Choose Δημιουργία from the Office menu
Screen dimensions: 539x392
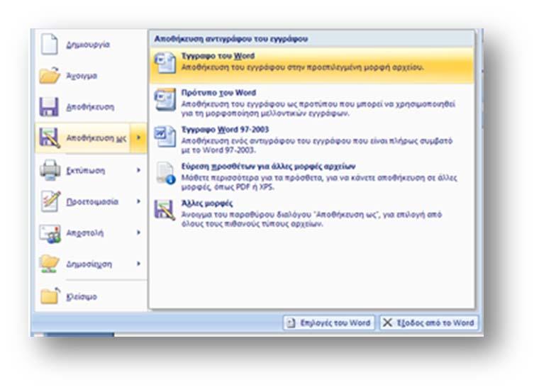click(91, 45)
